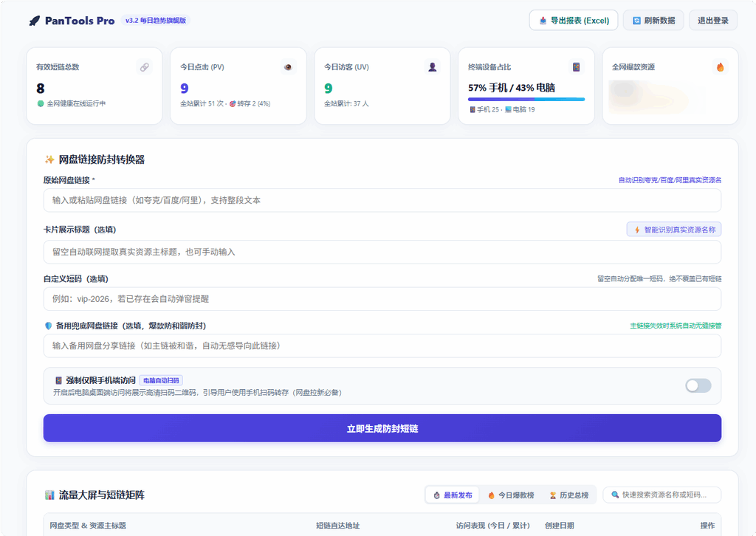This screenshot has height=536, width=756.
Task: Switch to the 最新发布 tab
Action: 453,495
